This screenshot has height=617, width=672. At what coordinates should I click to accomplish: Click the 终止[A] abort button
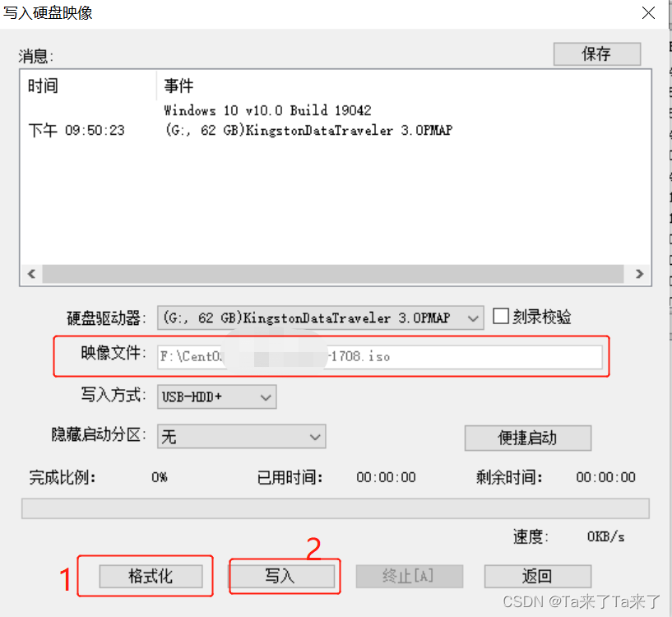click(410, 576)
